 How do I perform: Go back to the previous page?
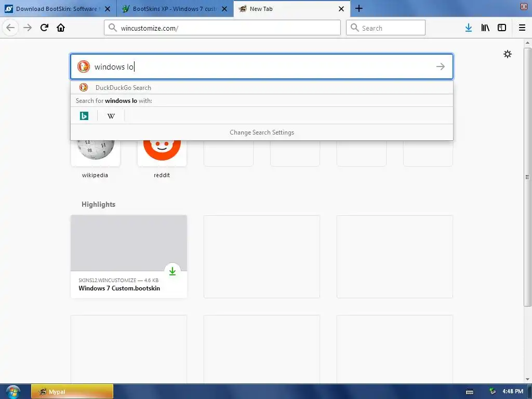click(10, 28)
